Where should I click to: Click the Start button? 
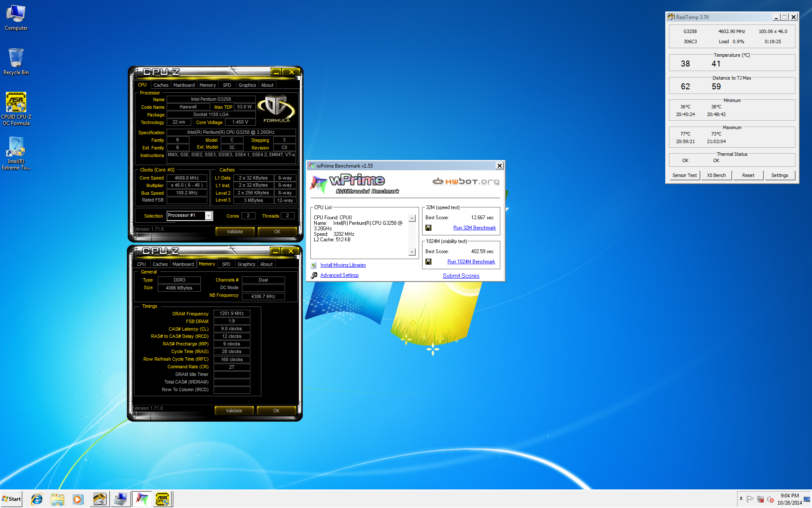11,499
